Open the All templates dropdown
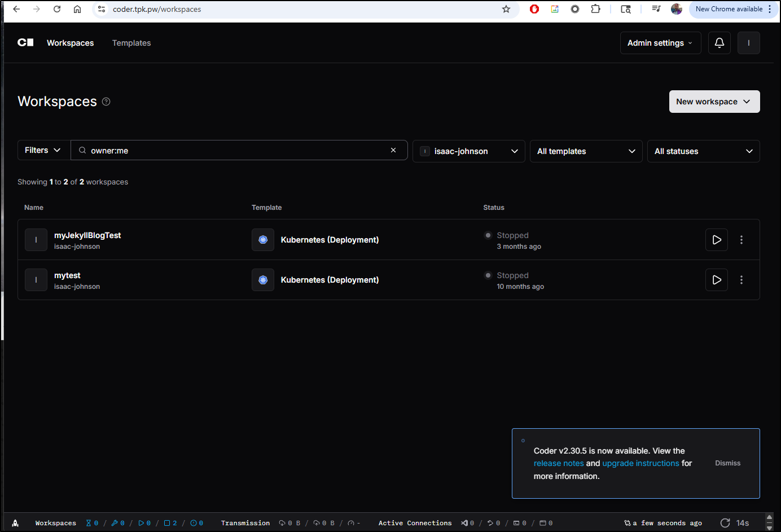 coord(585,151)
